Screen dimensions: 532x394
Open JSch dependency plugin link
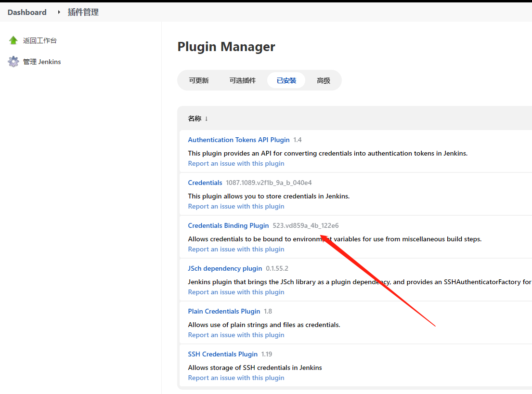pyautogui.click(x=225, y=268)
